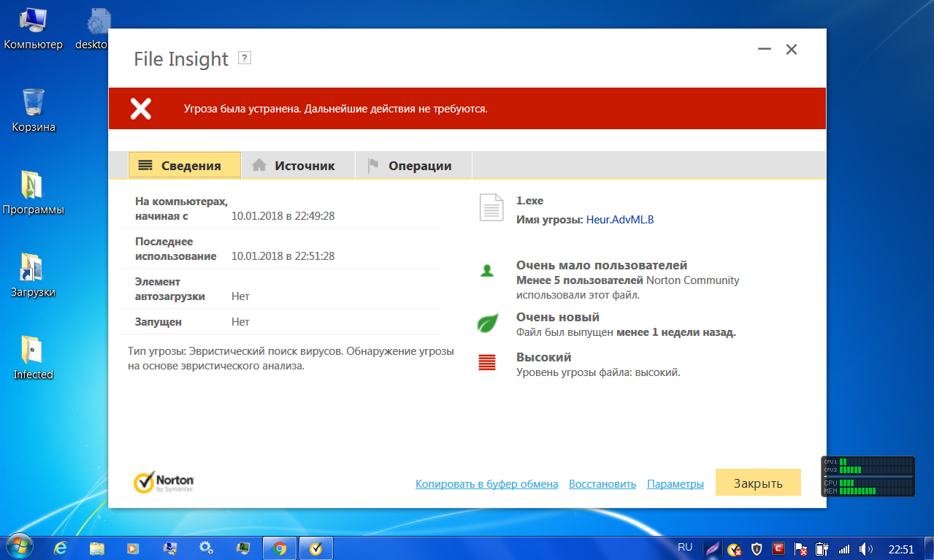The height and width of the screenshot is (560, 934).
Task: Open the volume speaker tray icon
Action: (x=866, y=548)
